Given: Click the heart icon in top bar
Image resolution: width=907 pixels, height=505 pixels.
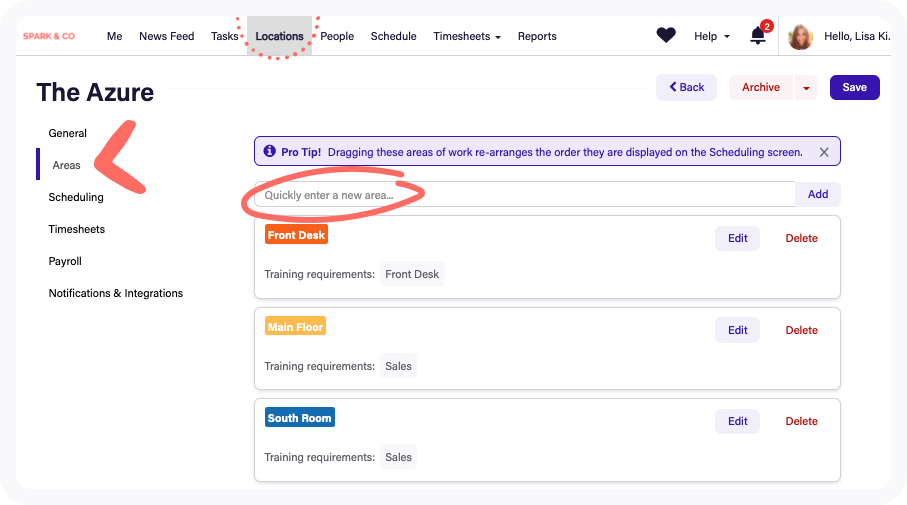Looking at the screenshot, I should click(x=666, y=36).
